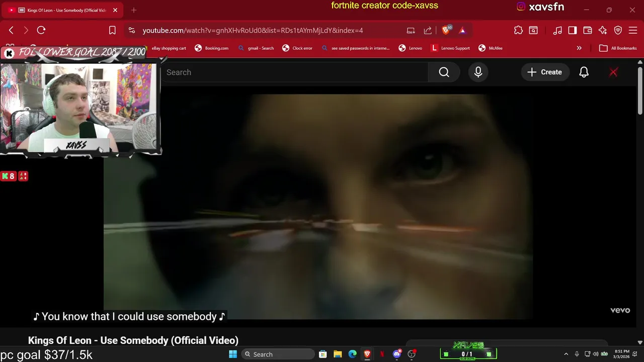Open Netflix from taskbar
The height and width of the screenshot is (362, 644).
tap(382, 354)
